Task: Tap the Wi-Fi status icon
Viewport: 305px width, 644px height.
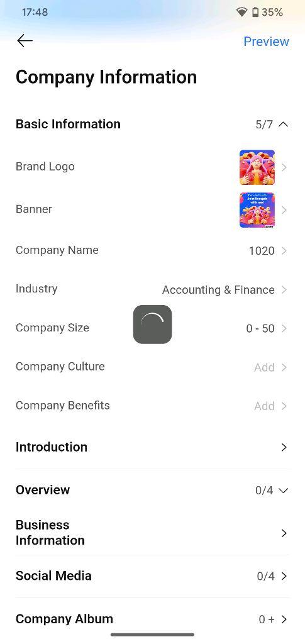Action: [241, 13]
